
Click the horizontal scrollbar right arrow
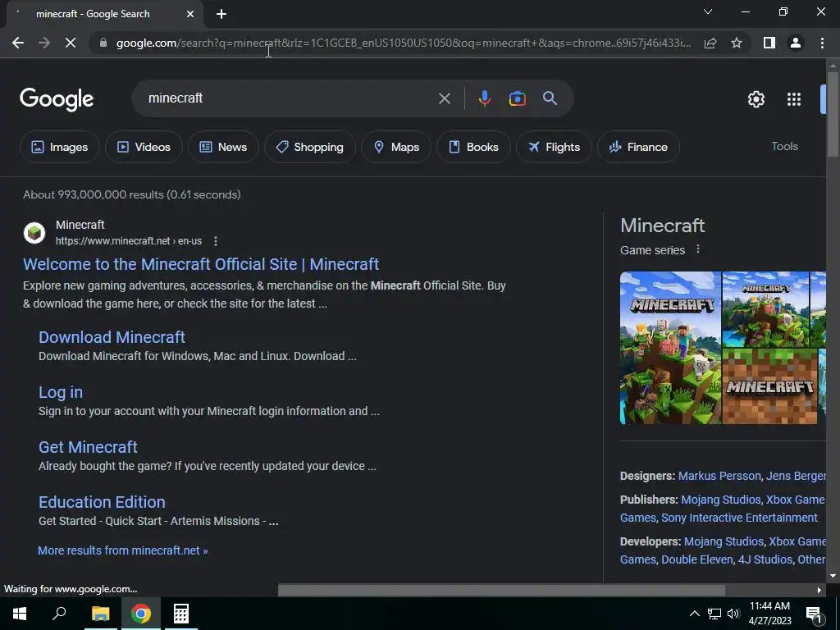pos(819,590)
